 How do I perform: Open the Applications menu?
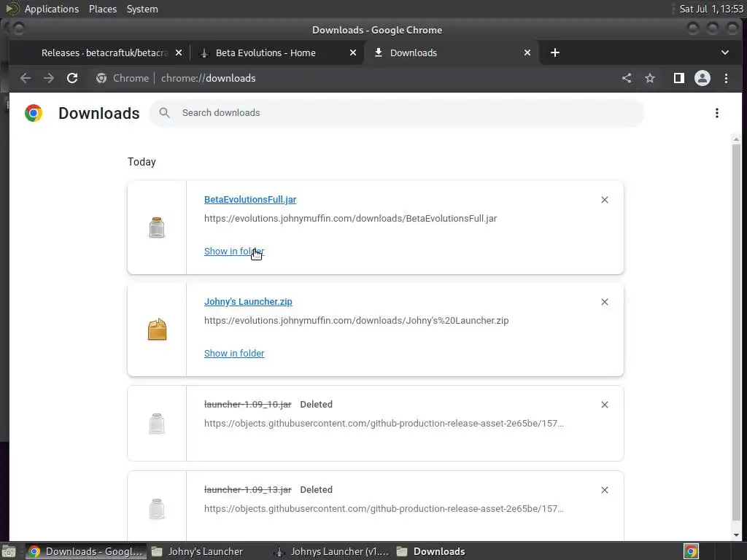[x=52, y=9]
